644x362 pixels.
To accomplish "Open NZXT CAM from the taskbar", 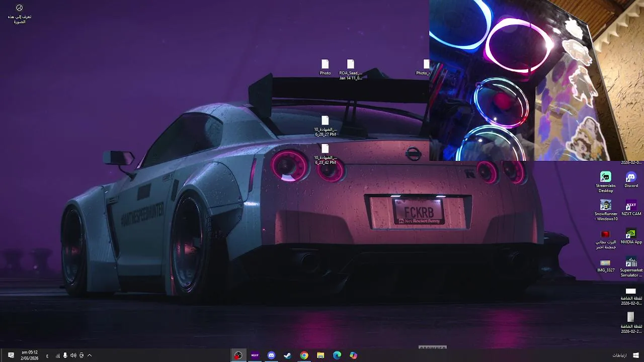I will point(255,355).
